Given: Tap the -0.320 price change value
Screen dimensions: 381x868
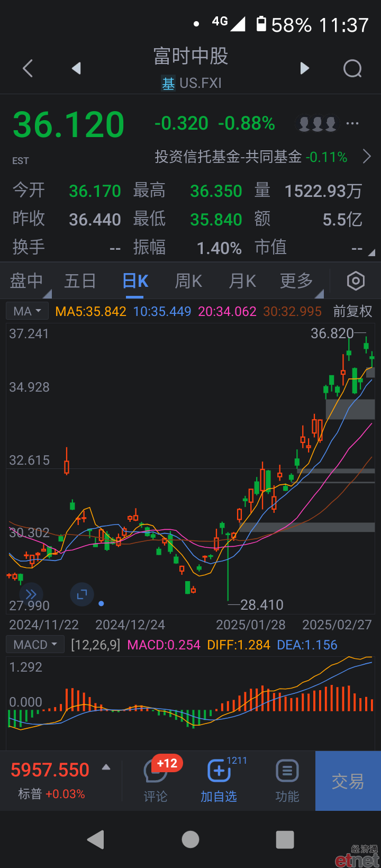Looking at the screenshot, I should (x=182, y=123).
